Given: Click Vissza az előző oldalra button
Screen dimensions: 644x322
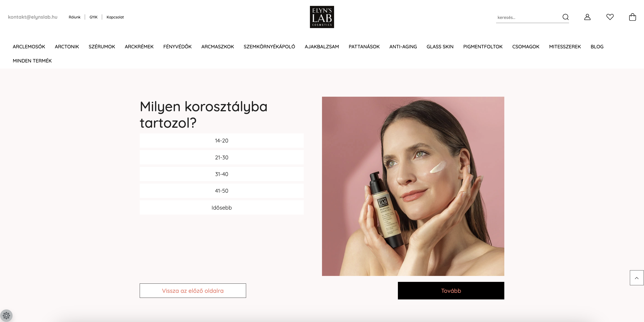Looking at the screenshot, I should (193, 291).
